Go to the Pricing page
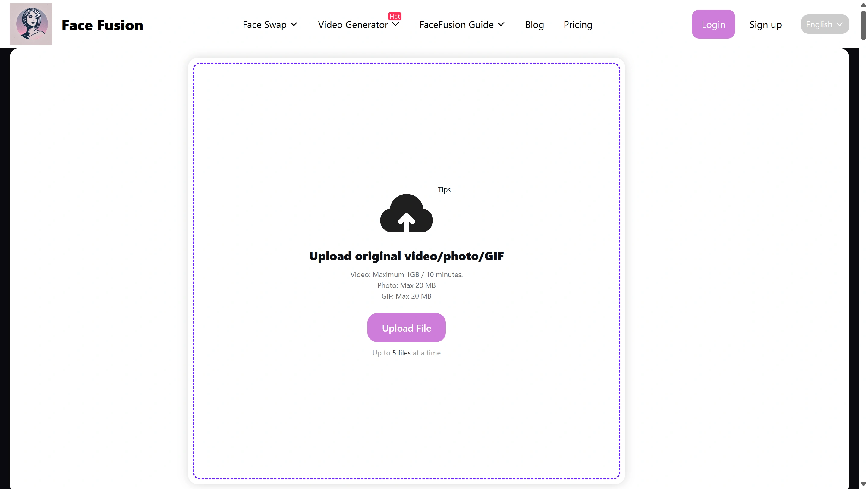 (x=578, y=25)
